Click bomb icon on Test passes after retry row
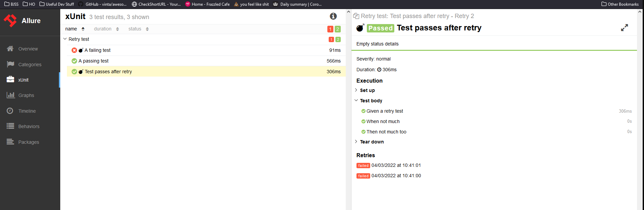 coord(81,72)
